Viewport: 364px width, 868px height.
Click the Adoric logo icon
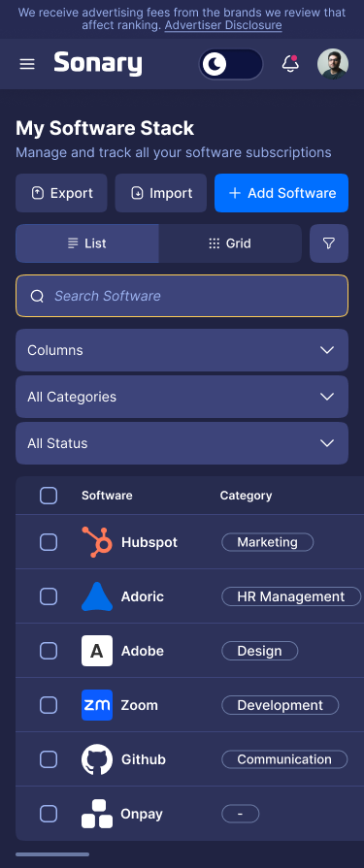[x=97, y=596]
